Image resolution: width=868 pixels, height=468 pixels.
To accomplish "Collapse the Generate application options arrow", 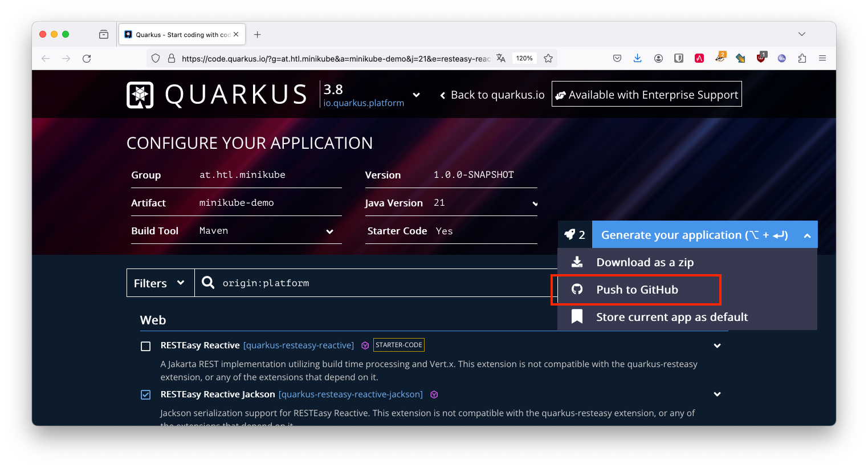I will click(x=807, y=235).
